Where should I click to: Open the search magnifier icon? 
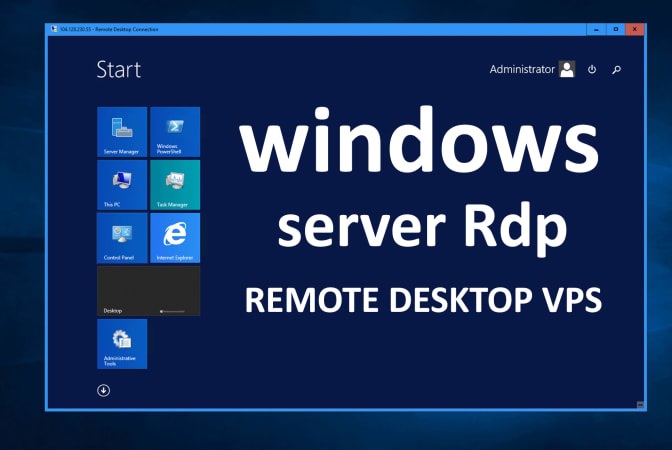click(616, 69)
